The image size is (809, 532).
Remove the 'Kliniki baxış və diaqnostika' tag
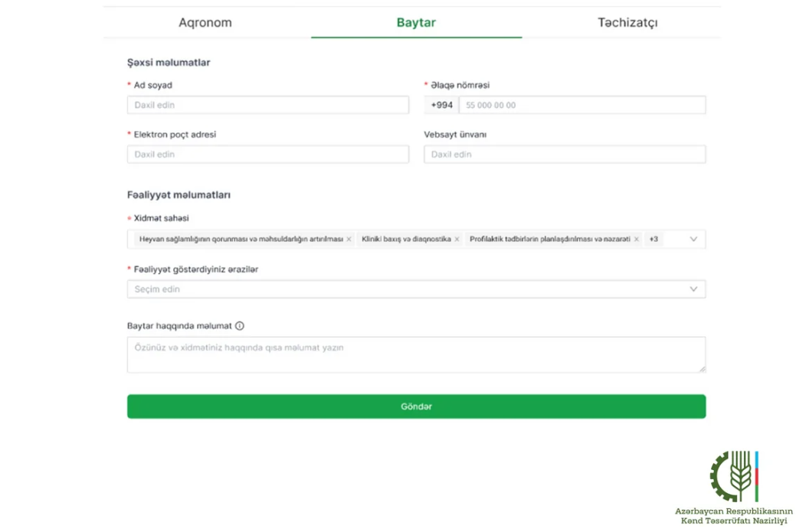457,240
